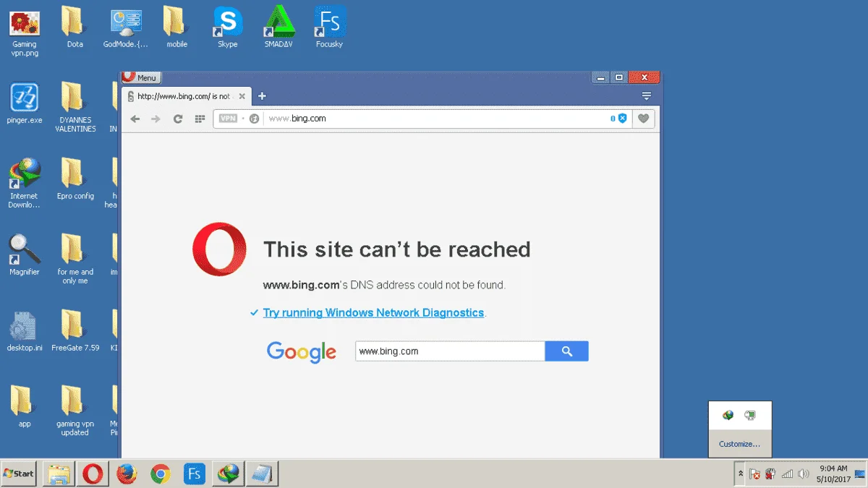The height and width of the screenshot is (488, 868).
Task: Click the Show desktop icon beside clock
Action: point(860,474)
